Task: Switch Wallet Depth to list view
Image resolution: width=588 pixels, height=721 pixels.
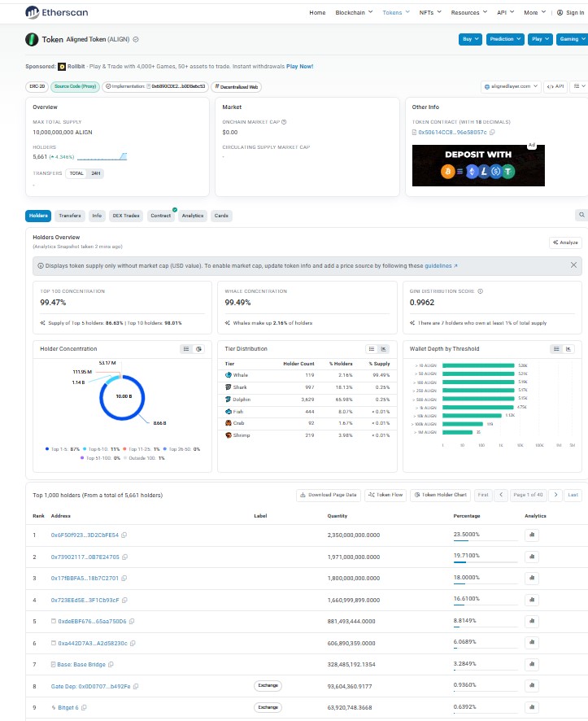Action: (x=556, y=349)
